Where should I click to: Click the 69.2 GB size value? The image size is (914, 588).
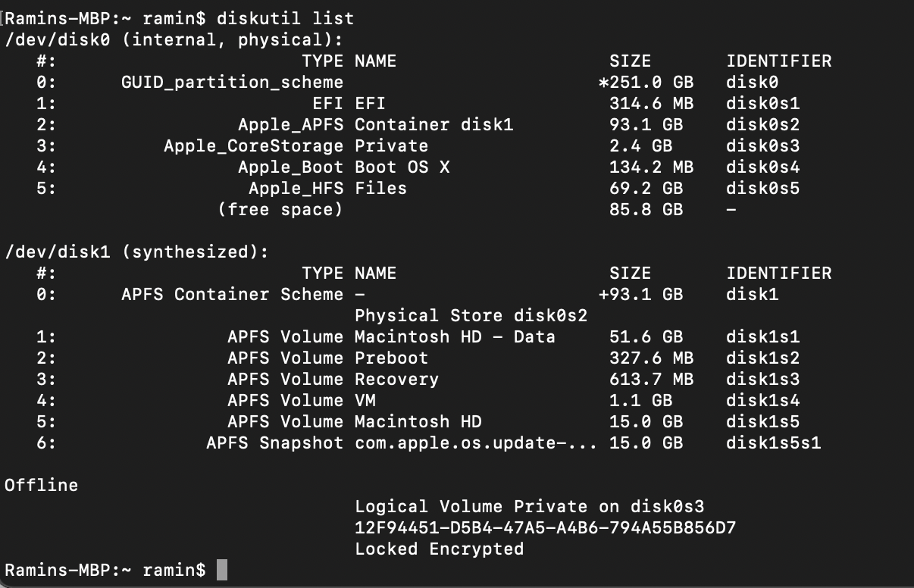tap(645, 188)
